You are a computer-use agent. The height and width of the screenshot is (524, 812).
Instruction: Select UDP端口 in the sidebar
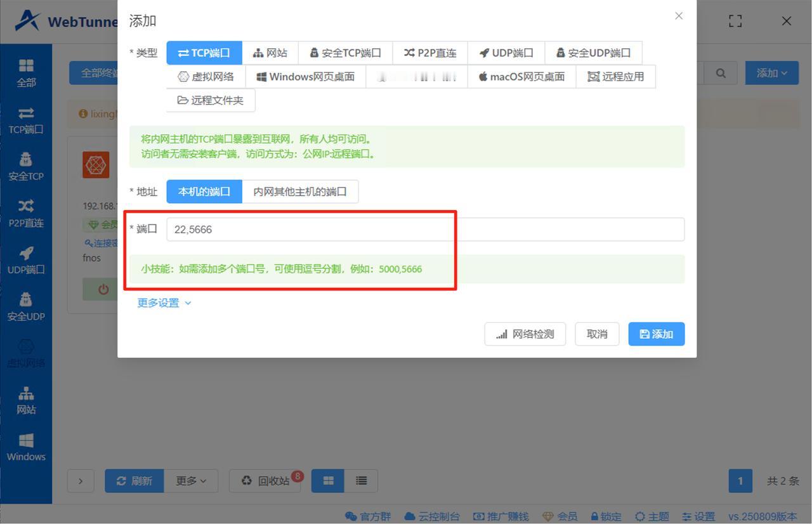pos(25,260)
